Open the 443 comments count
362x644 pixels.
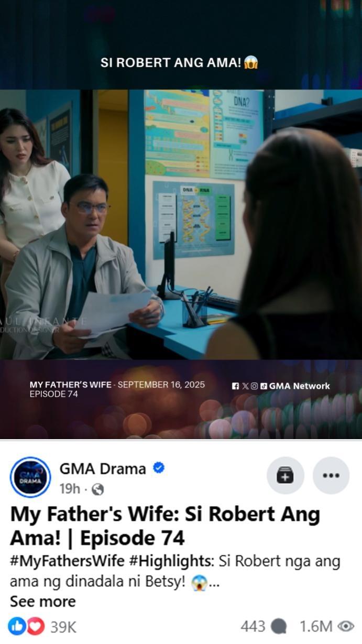click(x=253, y=626)
